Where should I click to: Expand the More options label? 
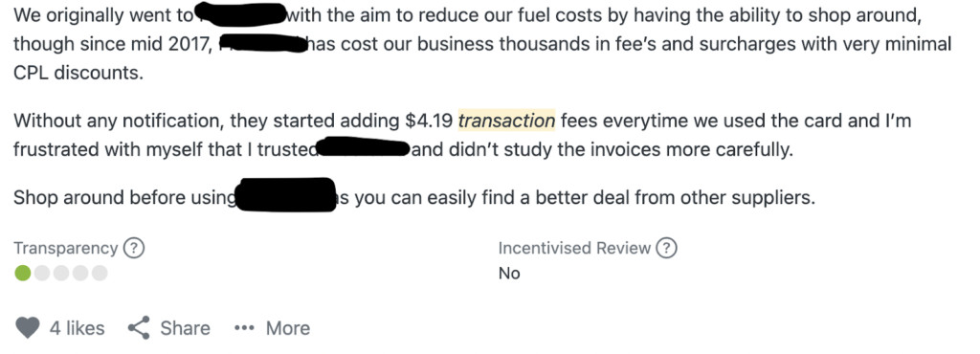pyautogui.click(x=287, y=328)
